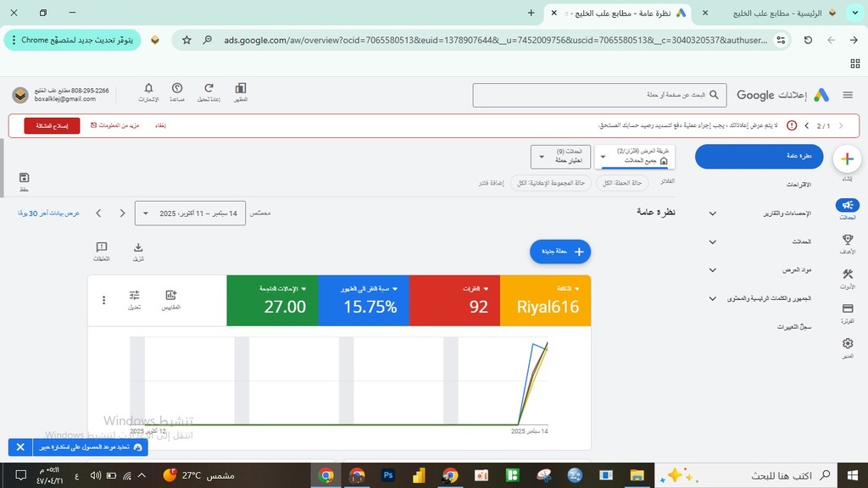Expand the Campaigns (الحملات) sidebar section
The height and width of the screenshot is (488, 868).
(x=712, y=241)
